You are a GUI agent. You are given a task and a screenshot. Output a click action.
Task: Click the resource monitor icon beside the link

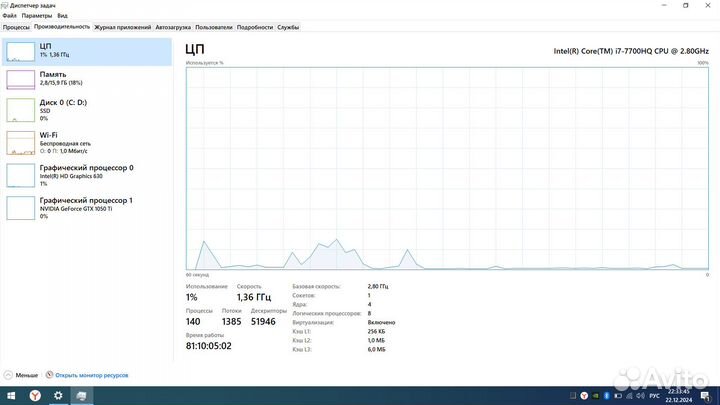[x=49, y=375]
